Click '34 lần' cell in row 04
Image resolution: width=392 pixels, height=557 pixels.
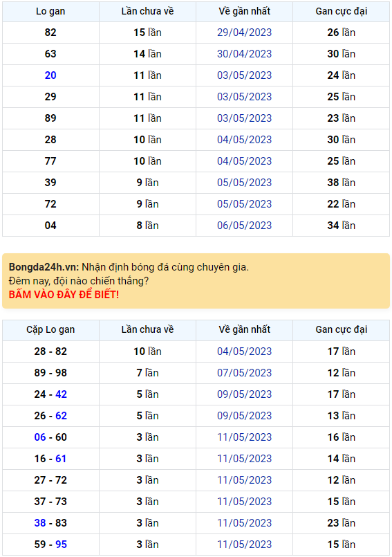pos(342,225)
